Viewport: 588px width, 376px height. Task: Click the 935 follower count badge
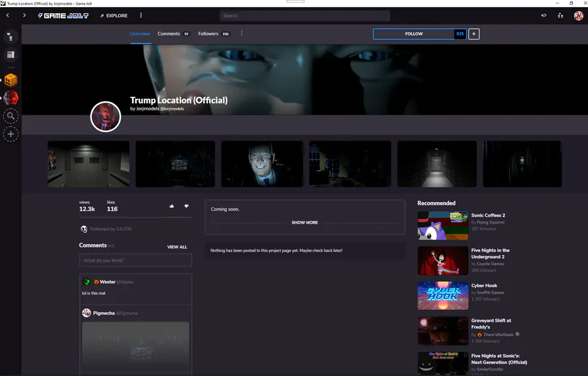(x=460, y=34)
